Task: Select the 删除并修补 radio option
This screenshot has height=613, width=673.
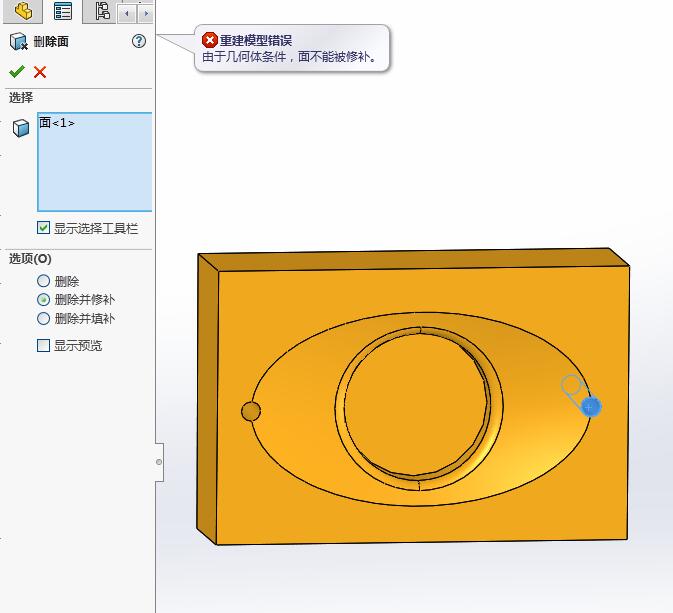Action: 43,299
